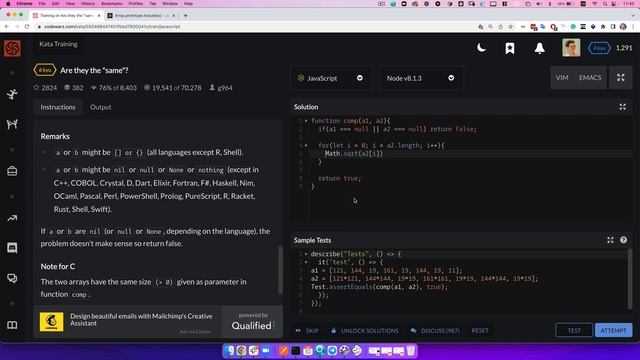
Task: Expand the Sample Tests editor panel
Action: click(610, 240)
